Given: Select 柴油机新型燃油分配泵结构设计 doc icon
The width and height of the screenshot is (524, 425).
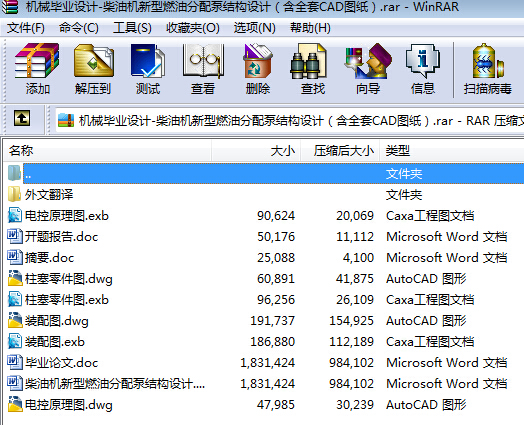Looking at the screenshot, I should point(15,383).
